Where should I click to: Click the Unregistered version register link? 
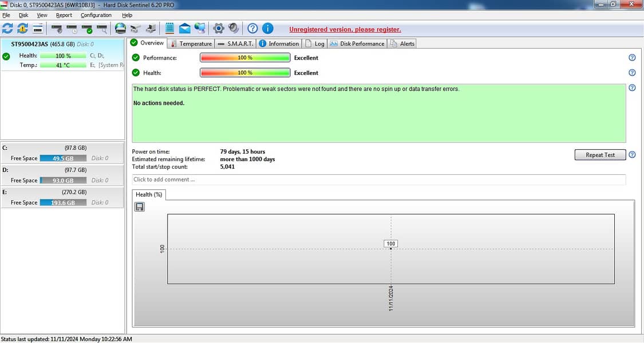pos(345,29)
